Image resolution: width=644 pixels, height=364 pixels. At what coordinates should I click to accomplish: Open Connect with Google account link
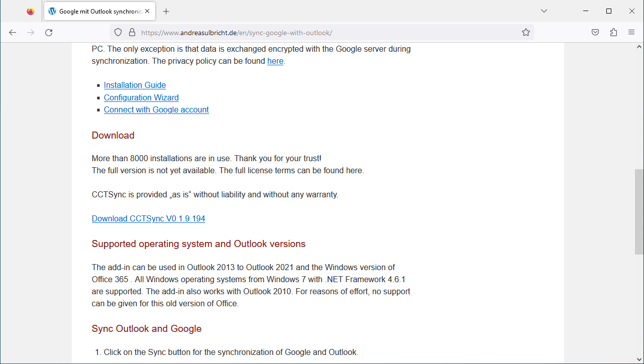pyautogui.click(x=156, y=109)
